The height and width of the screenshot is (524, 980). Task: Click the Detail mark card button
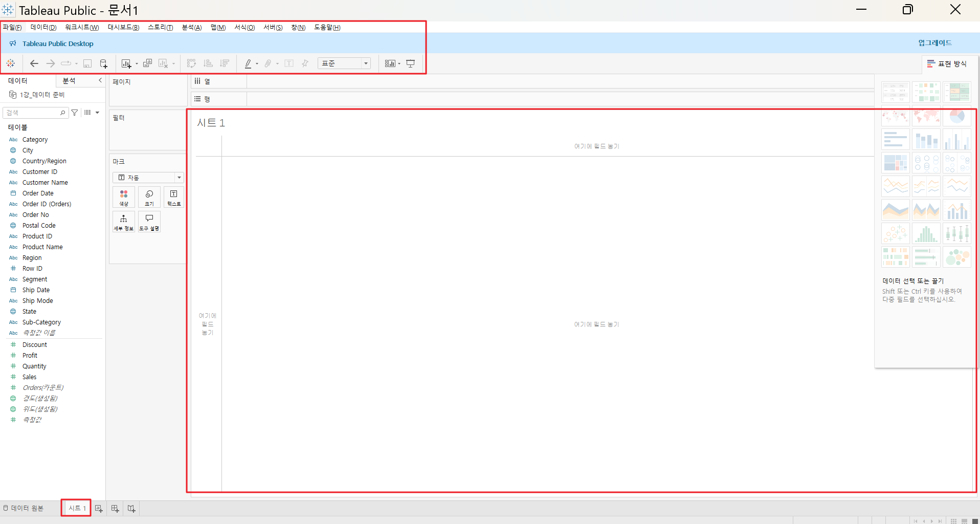[124, 222]
